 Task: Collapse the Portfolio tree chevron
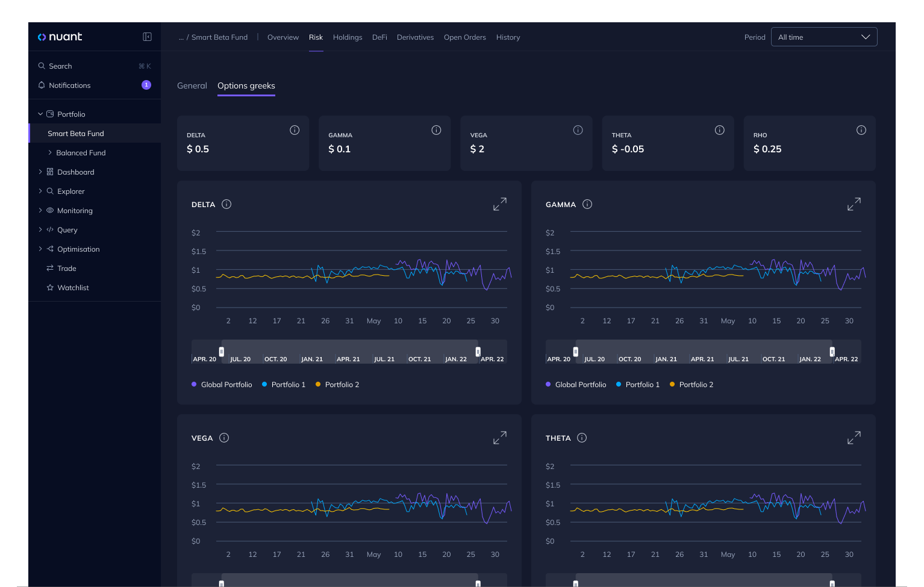pyautogui.click(x=40, y=114)
